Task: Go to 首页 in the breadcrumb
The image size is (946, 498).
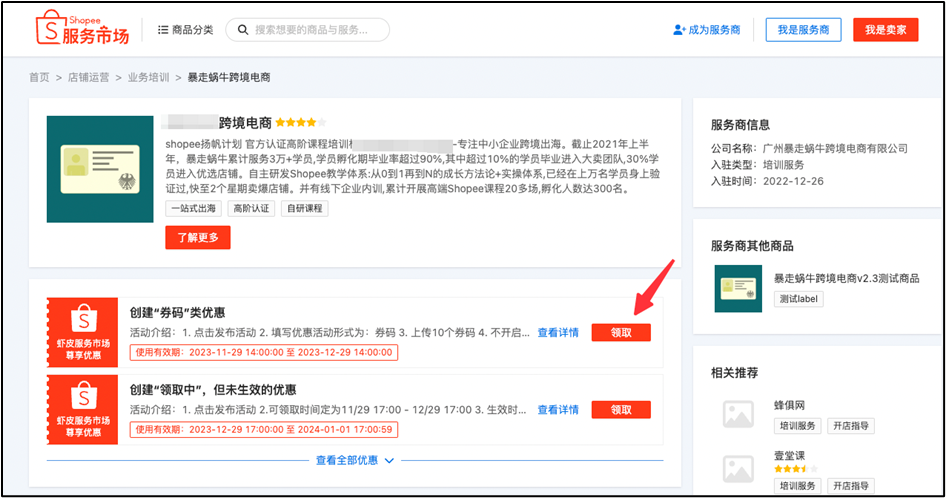Action: [x=39, y=77]
